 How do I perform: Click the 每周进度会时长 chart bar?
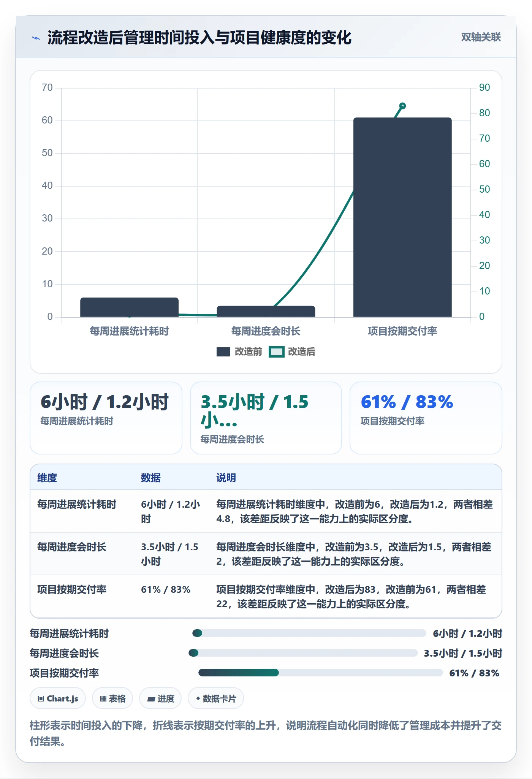pos(266,311)
